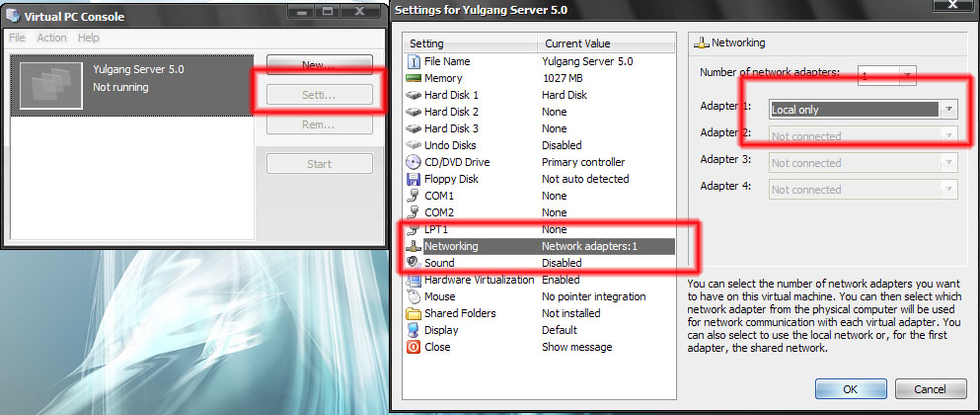Click the COM2 port icon
The width and height of the screenshot is (980, 415).
point(414,212)
